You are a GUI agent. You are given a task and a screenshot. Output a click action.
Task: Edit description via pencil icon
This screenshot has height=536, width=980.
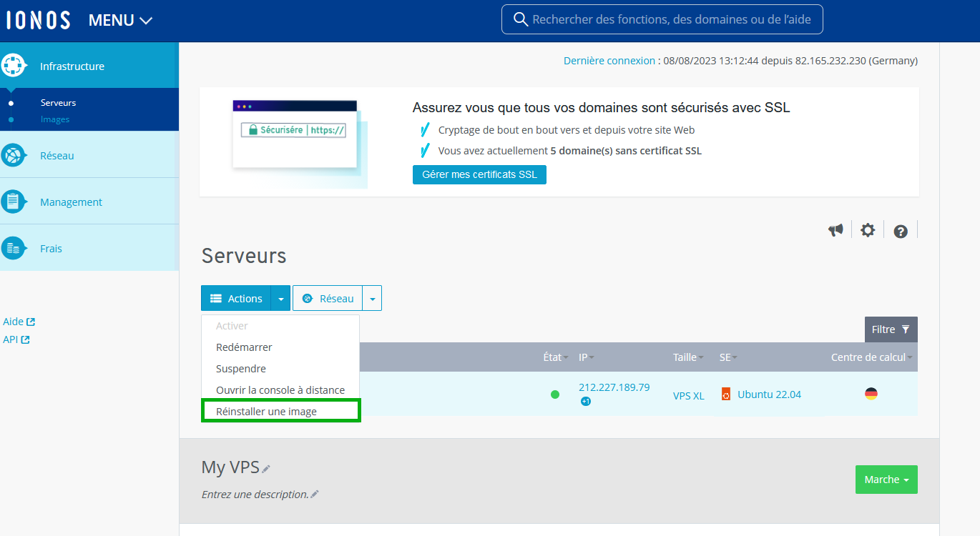pyautogui.click(x=315, y=494)
